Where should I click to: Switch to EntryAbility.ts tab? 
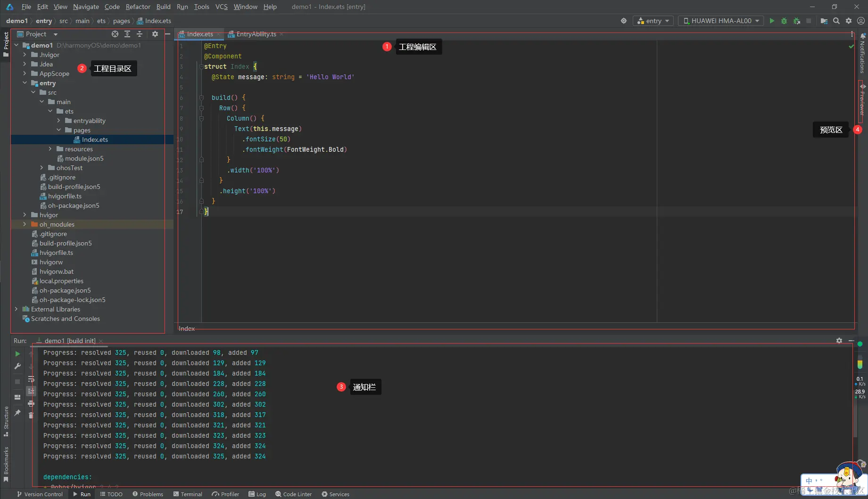point(256,34)
